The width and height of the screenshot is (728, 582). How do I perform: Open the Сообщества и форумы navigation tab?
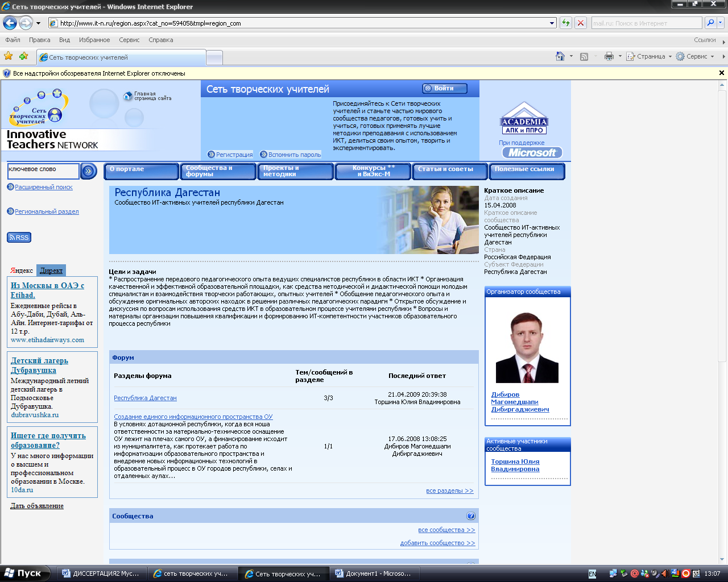(x=219, y=171)
